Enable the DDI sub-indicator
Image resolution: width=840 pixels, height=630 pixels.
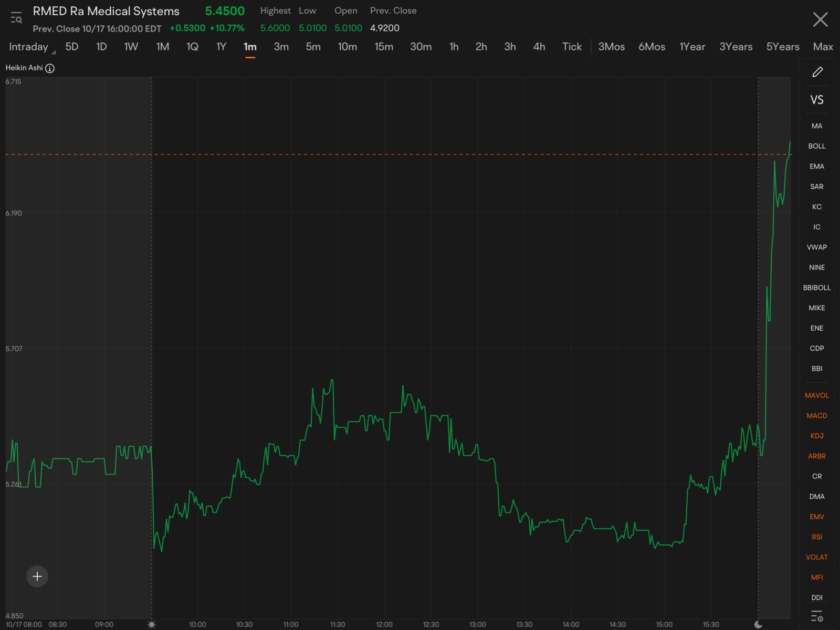817,597
